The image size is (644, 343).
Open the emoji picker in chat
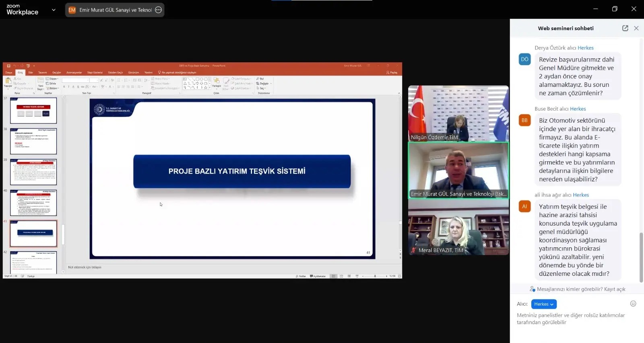633,304
